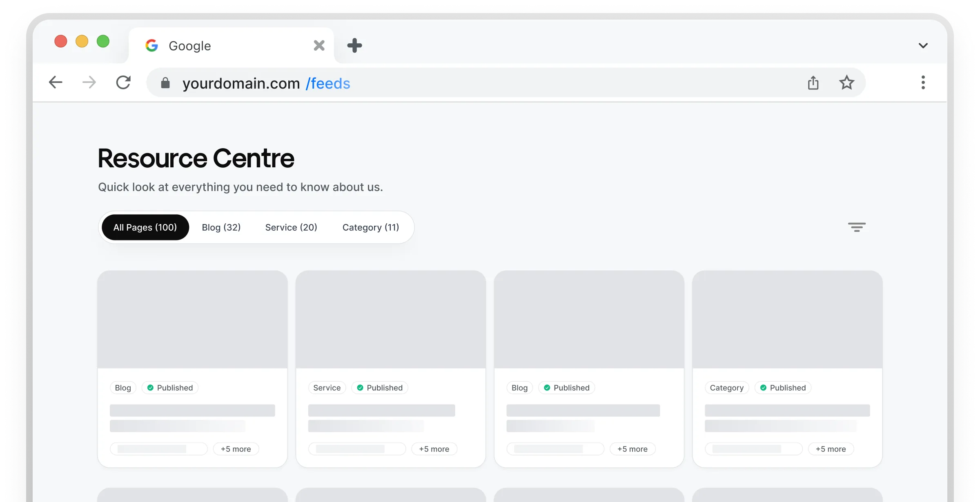Expand '+5 more' on the Service card
The height and width of the screenshot is (502, 980).
[x=434, y=449]
